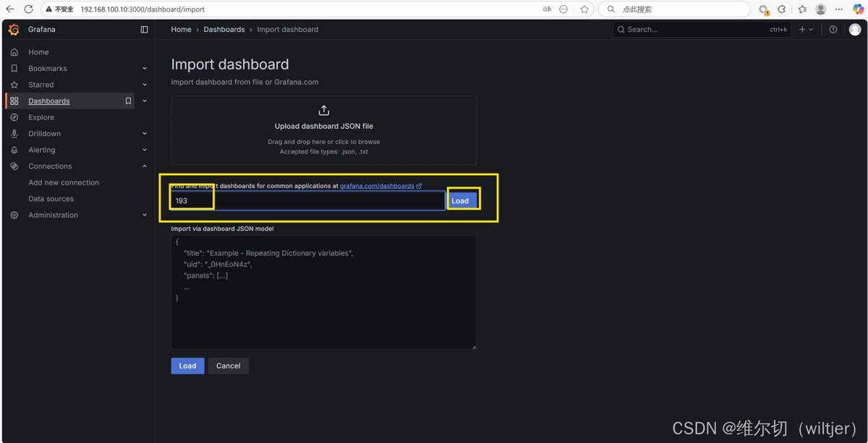Expand the Bookmarks section chevron

(x=145, y=69)
